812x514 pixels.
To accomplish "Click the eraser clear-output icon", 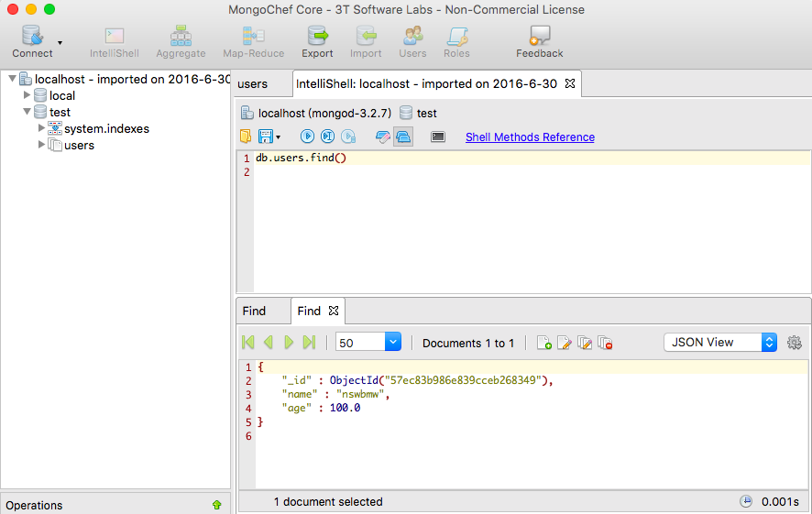I will (383, 137).
